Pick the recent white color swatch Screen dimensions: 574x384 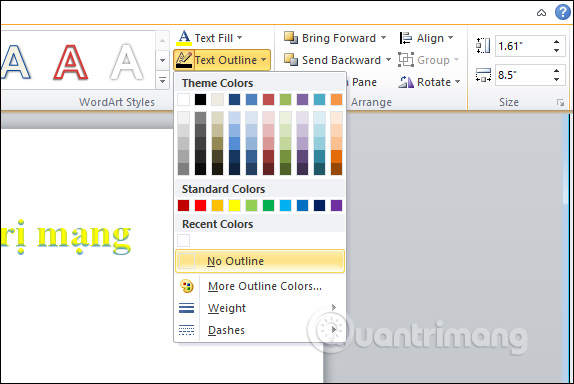click(x=183, y=241)
